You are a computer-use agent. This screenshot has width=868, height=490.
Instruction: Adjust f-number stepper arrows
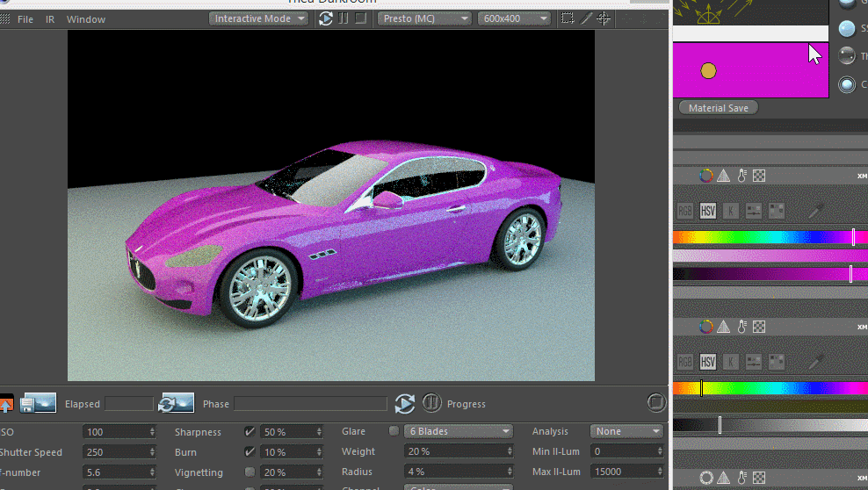(152, 472)
